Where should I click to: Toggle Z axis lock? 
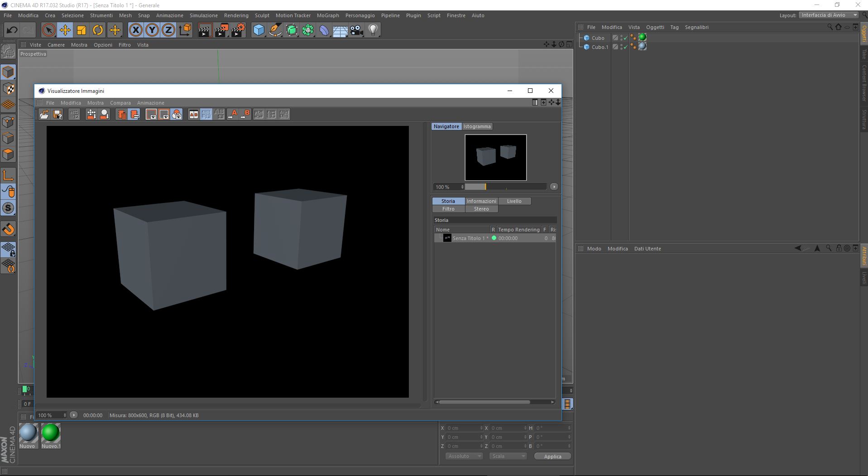click(x=168, y=30)
